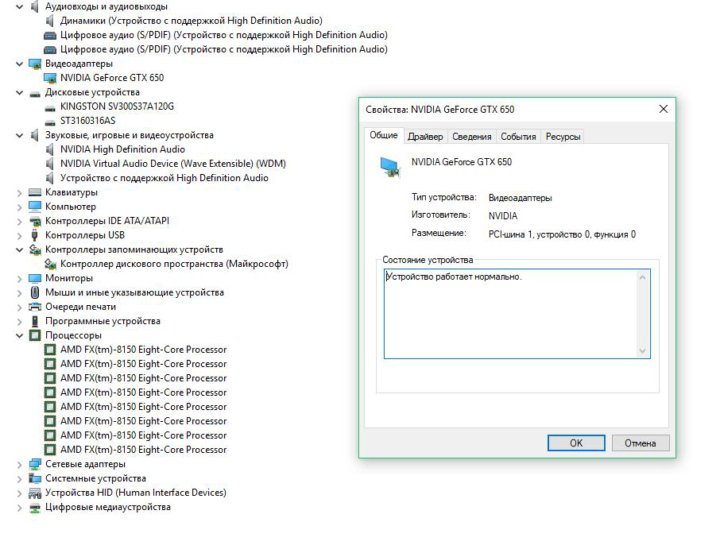Image resolution: width=720 pixels, height=553 pixels.
Task: Click the Тип устройства value Видеоадаптеры
Action: point(520,198)
